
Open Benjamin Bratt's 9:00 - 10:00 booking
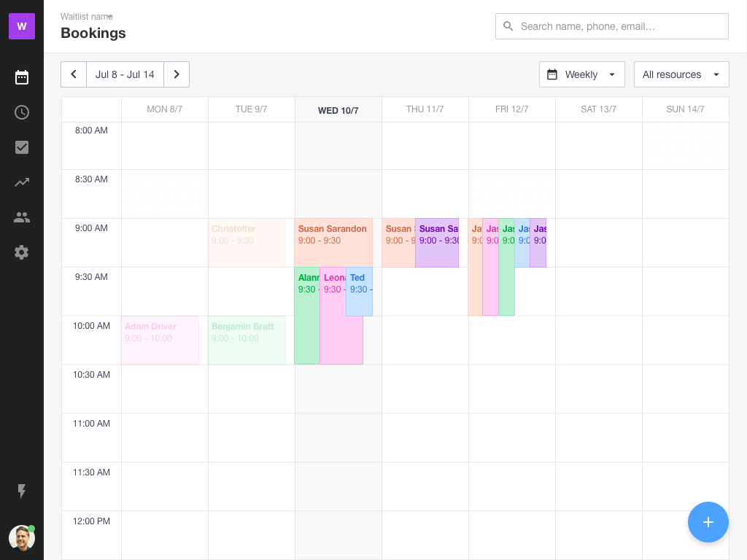pyautogui.click(x=247, y=340)
